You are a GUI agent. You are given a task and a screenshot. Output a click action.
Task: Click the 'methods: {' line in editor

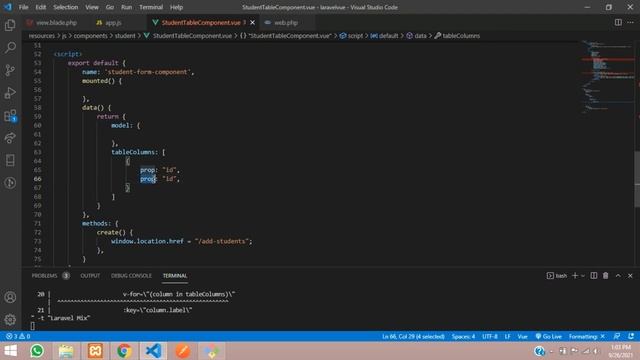tap(100, 223)
